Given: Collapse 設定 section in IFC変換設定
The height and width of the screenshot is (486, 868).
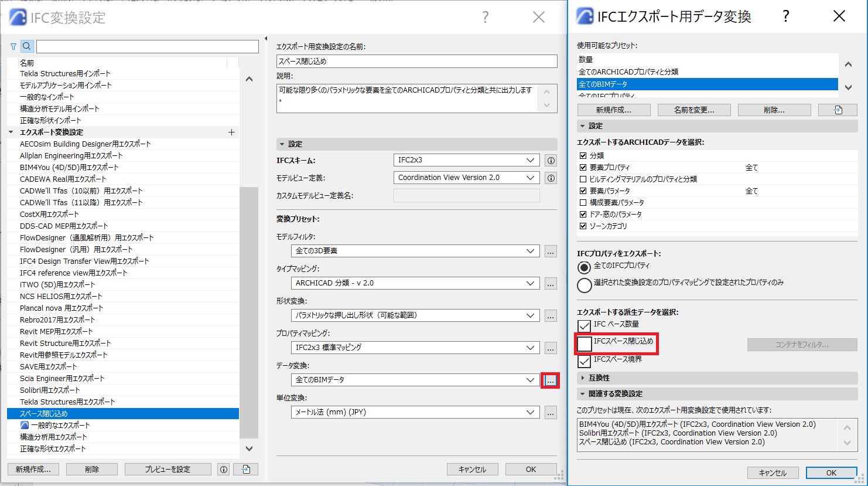Looking at the screenshot, I should pyautogui.click(x=282, y=144).
